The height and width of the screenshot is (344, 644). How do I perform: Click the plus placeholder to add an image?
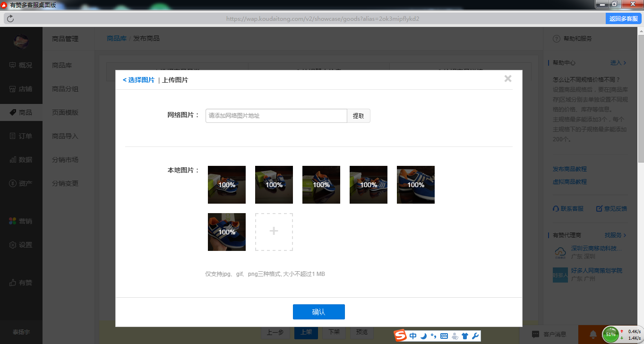pyautogui.click(x=274, y=232)
